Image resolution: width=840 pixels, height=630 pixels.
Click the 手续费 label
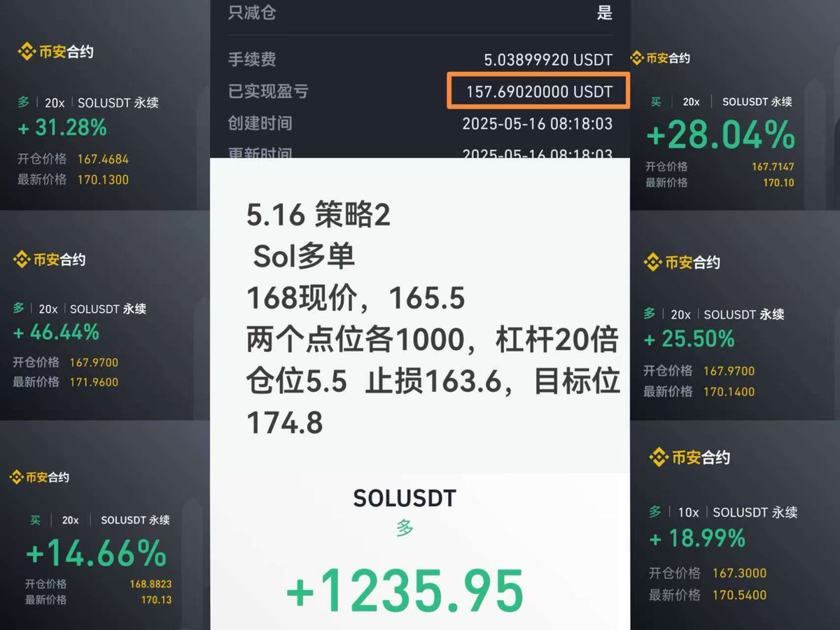click(x=252, y=59)
